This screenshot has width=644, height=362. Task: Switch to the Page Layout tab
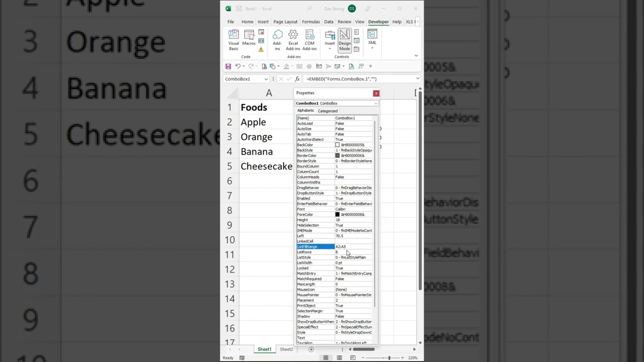[285, 22]
